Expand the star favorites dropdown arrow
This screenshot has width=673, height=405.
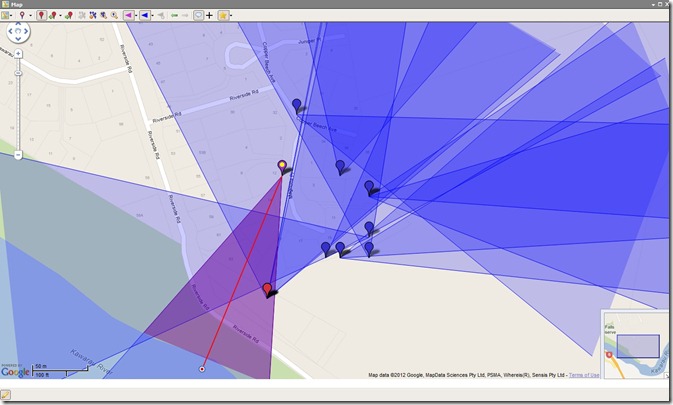point(231,15)
